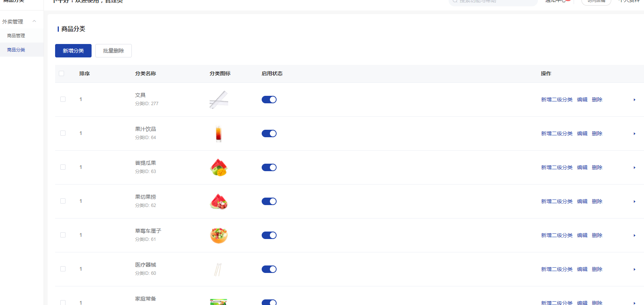Click 新增二级分类 for 菩提瓜果
Viewport: 644px width, 305px height.
click(557, 167)
